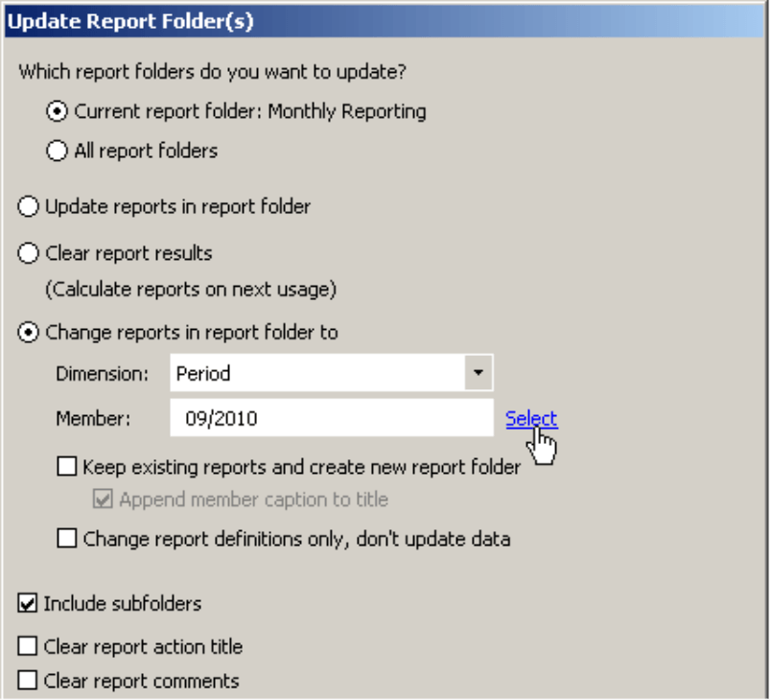Click the Member field containing 09/2010
The image size is (770, 700).
332,418
